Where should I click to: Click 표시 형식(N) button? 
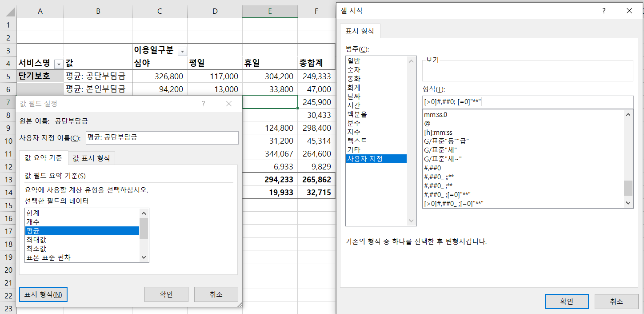click(x=43, y=294)
